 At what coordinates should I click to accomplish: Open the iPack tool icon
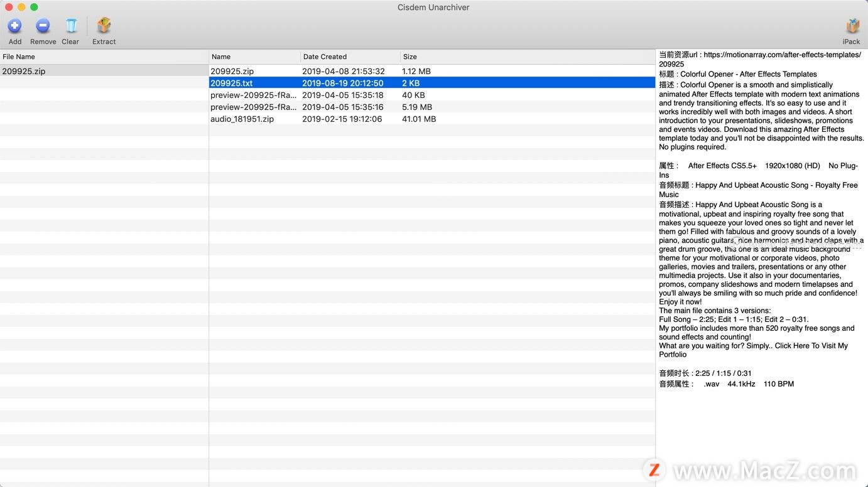(852, 26)
